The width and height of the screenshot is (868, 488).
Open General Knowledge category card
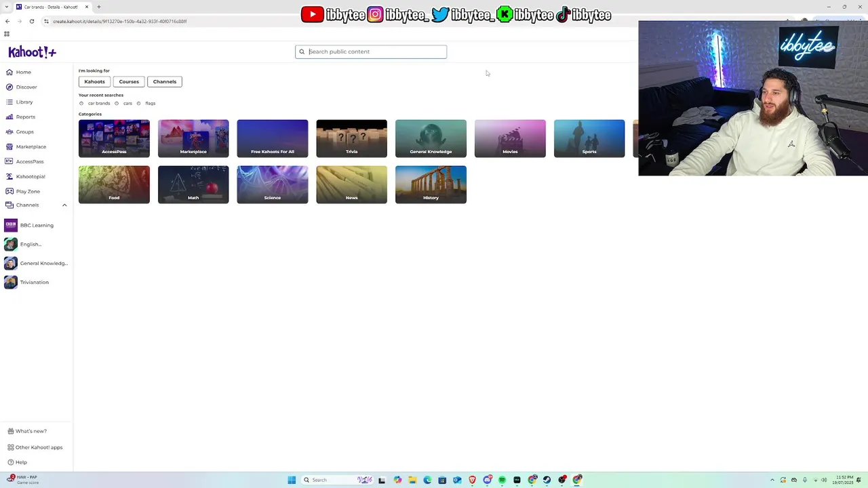tap(431, 138)
